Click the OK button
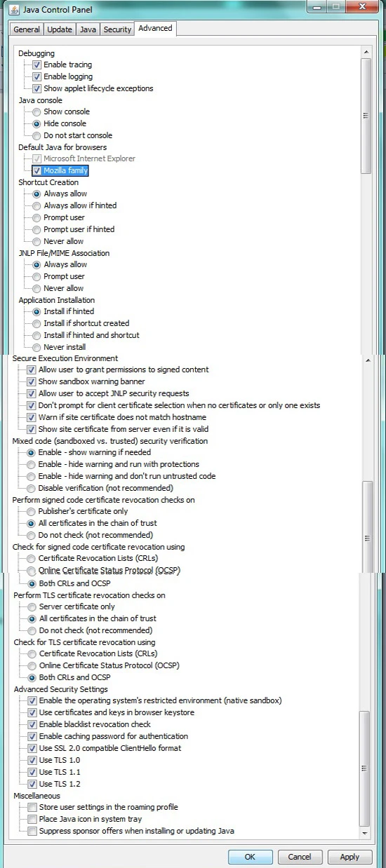386x868 pixels. pos(251,857)
